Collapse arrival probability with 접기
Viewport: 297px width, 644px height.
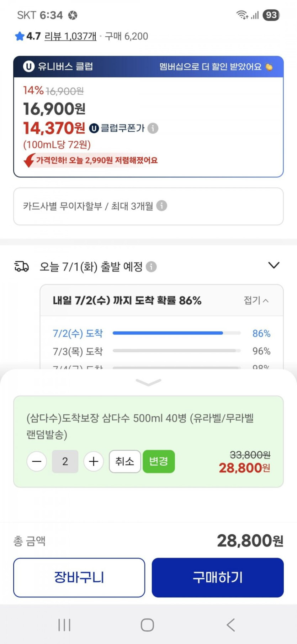click(256, 300)
